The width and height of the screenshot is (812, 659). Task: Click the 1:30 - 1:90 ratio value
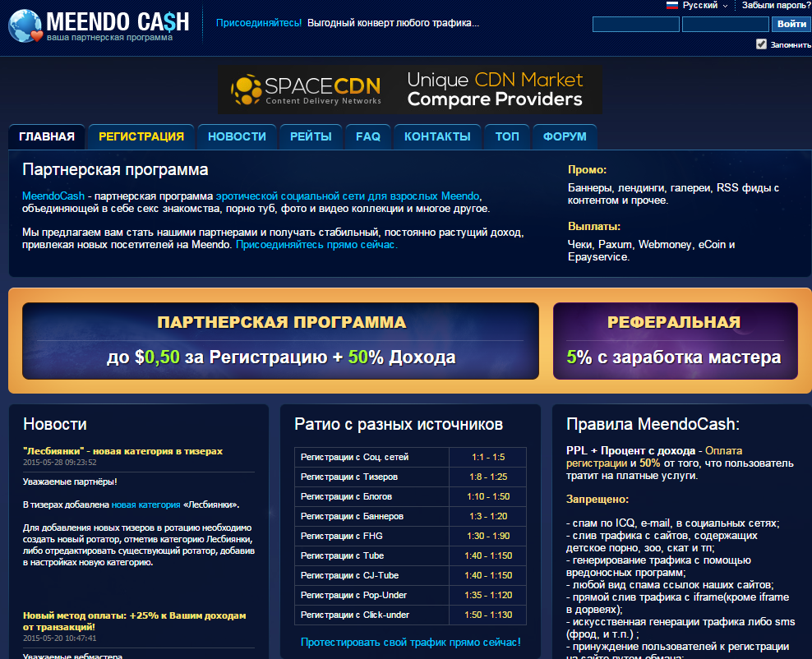tap(488, 536)
